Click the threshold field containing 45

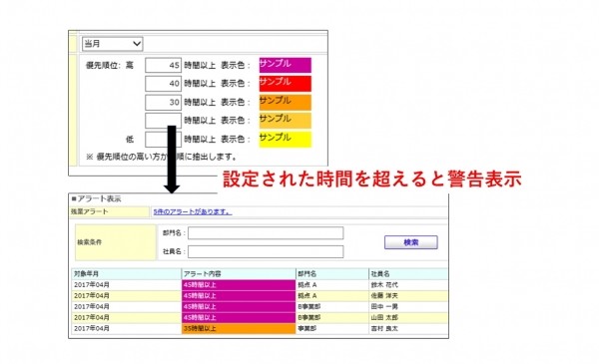(163, 65)
